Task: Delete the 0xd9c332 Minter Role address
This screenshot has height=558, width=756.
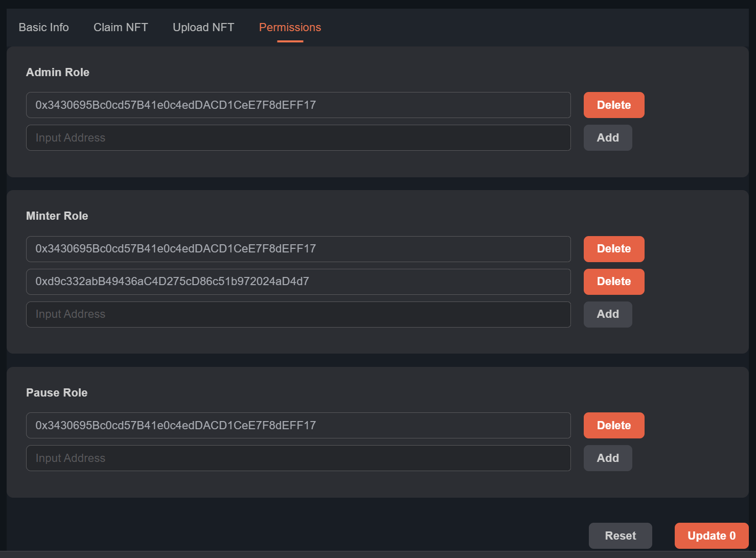Action: click(613, 282)
